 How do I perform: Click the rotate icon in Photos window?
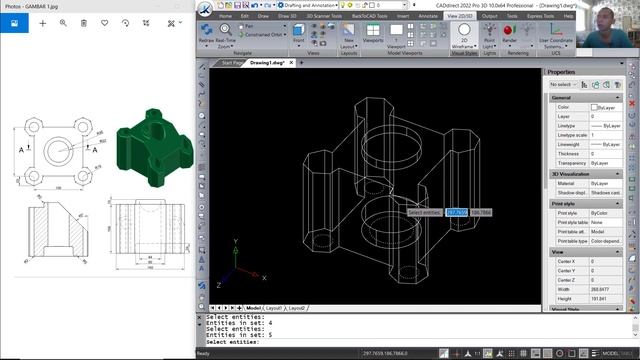pos(125,23)
